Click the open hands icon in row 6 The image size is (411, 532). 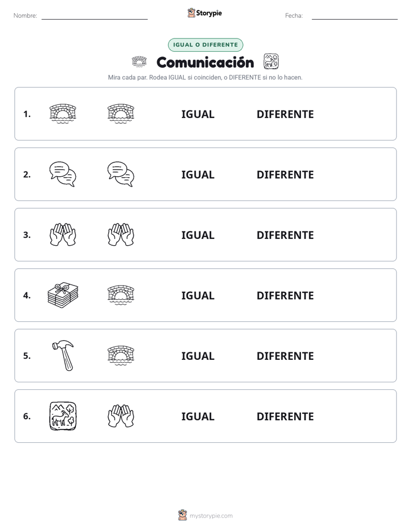121,416
